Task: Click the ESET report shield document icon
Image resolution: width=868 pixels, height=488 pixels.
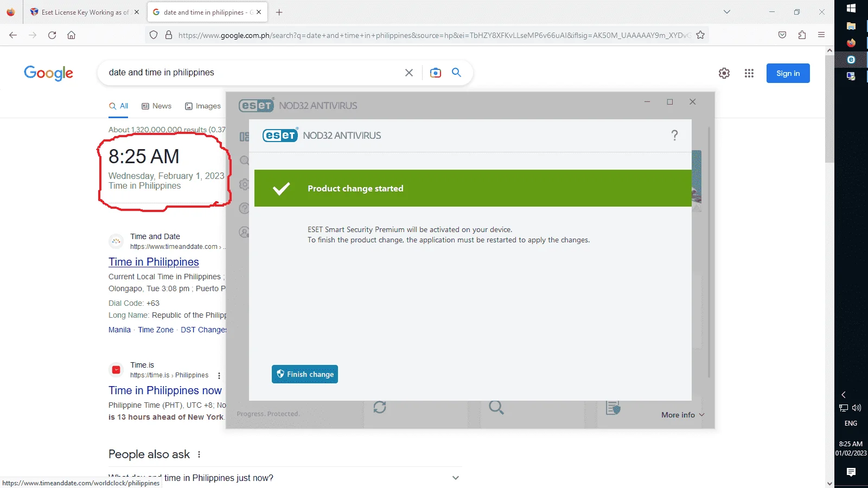Action: [613, 408]
